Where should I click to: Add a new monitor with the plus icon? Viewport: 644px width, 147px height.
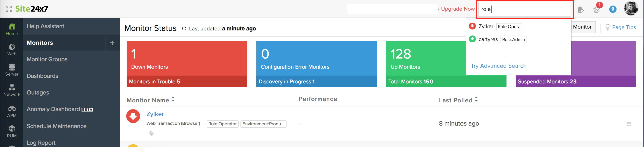coord(112,43)
